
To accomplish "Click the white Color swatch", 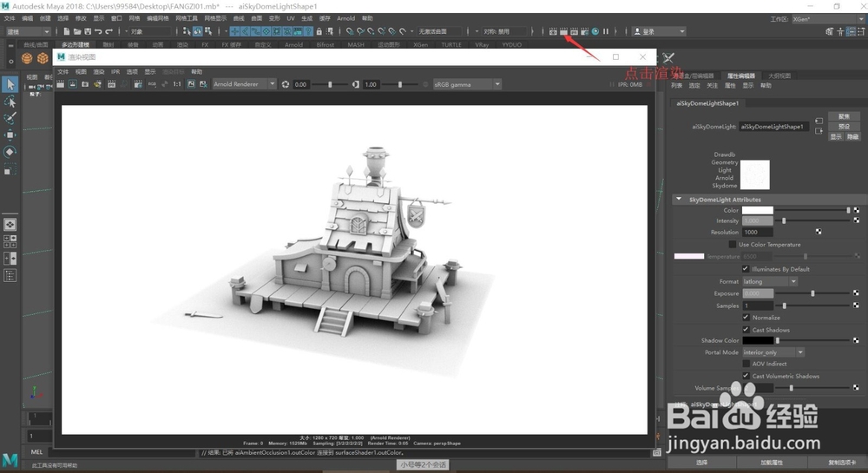I will [757, 210].
